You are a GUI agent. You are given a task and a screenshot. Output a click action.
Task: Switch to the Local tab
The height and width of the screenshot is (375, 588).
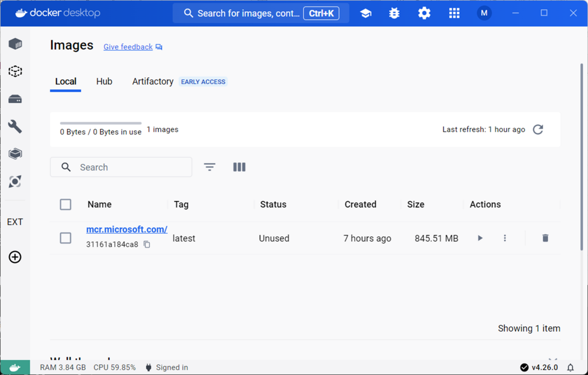tap(66, 82)
